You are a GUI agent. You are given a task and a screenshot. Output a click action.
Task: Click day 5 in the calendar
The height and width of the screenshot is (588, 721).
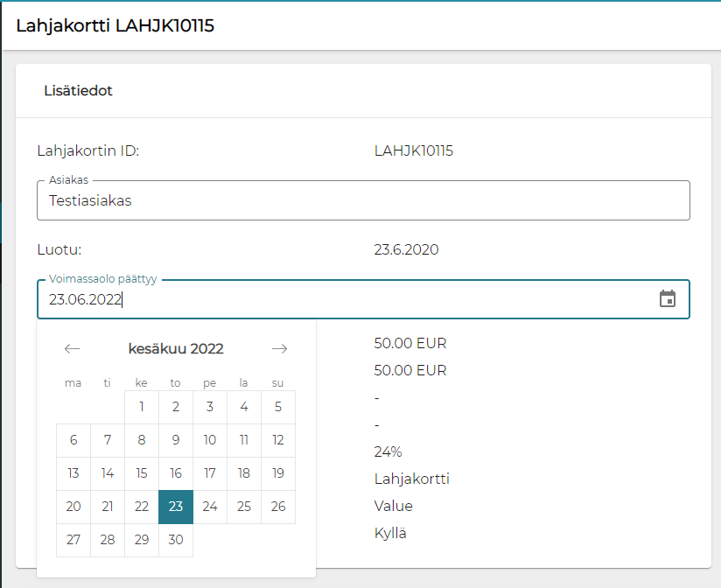(x=278, y=407)
